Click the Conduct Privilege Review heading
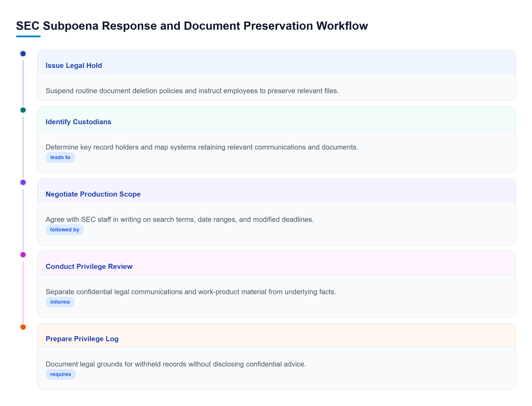 (89, 266)
